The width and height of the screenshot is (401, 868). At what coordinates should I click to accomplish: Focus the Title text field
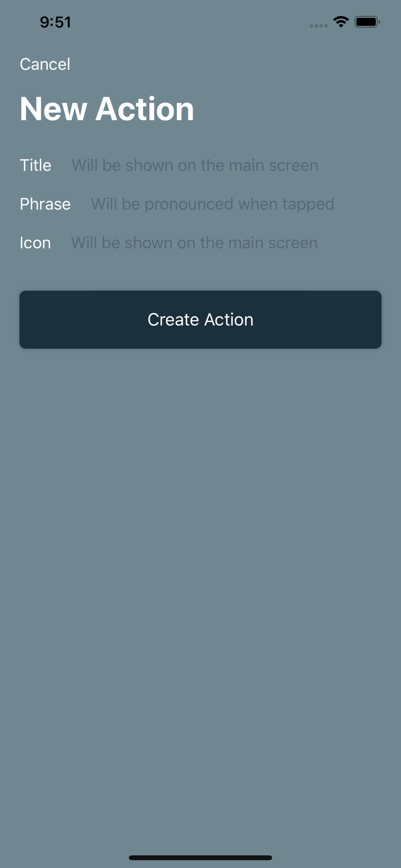tap(226, 165)
